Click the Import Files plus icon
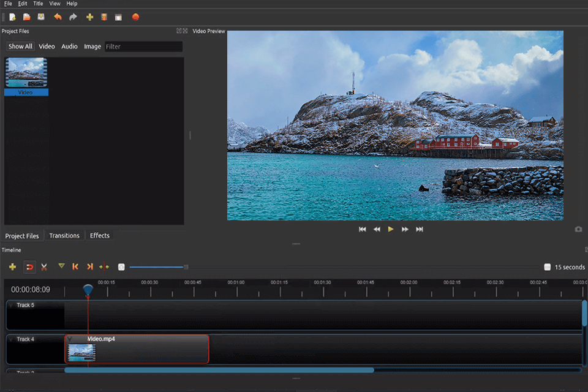588x392 pixels. [89, 17]
